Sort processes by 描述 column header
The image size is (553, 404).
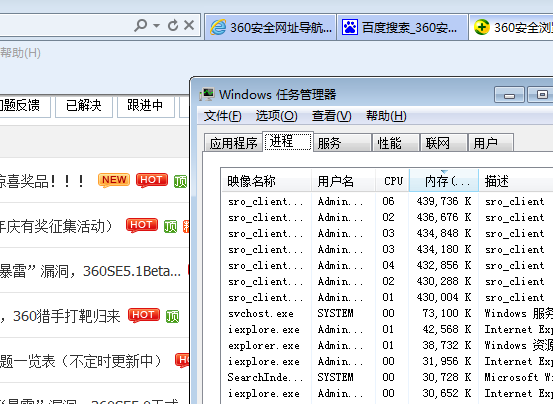(x=516, y=181)
